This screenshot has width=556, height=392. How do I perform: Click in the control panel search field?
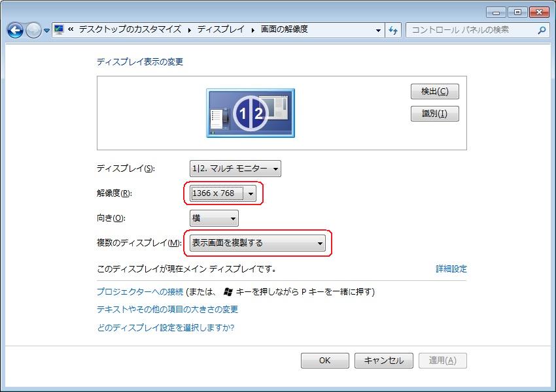pyautogui.click(x=471, y=29)
